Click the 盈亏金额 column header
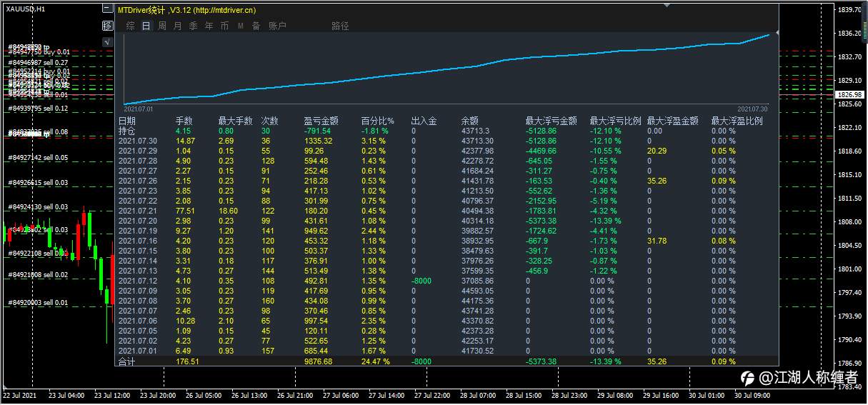 pos(321,121)
